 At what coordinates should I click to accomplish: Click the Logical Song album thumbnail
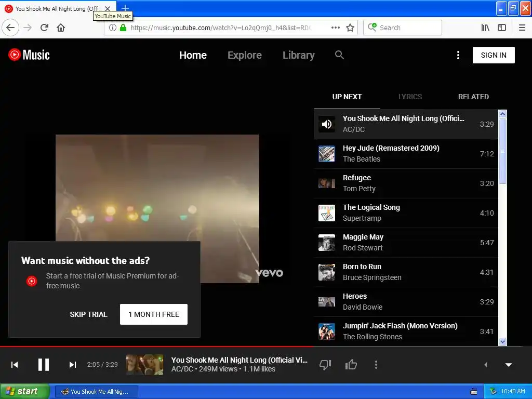point(327,213)
